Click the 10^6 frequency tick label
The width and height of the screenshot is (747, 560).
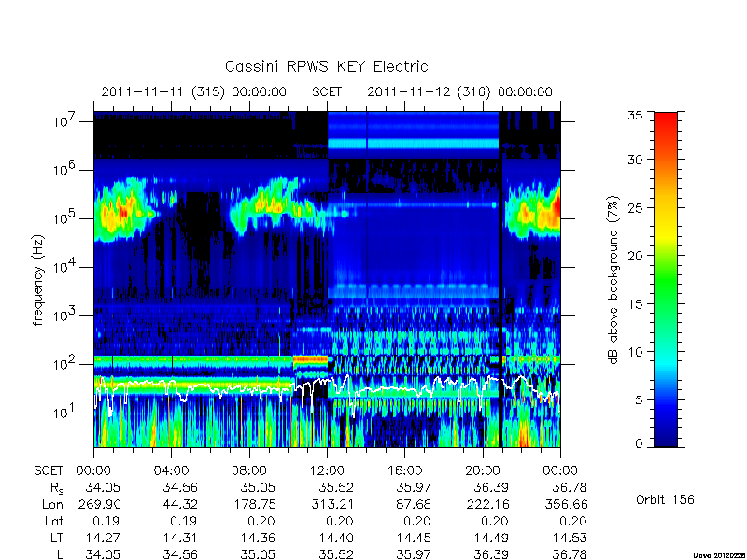pos(65,170)
